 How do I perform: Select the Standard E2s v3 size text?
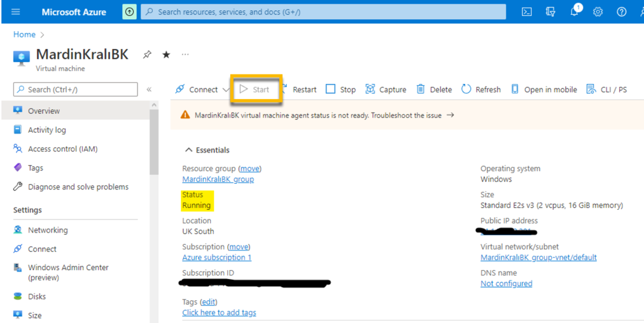coord(552,205)
